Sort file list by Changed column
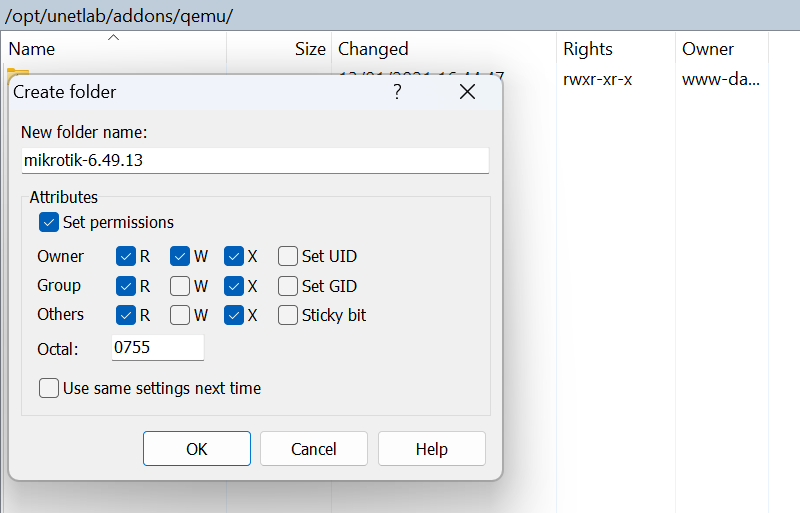This screenshot has width=800, height=513. (444, 48)
